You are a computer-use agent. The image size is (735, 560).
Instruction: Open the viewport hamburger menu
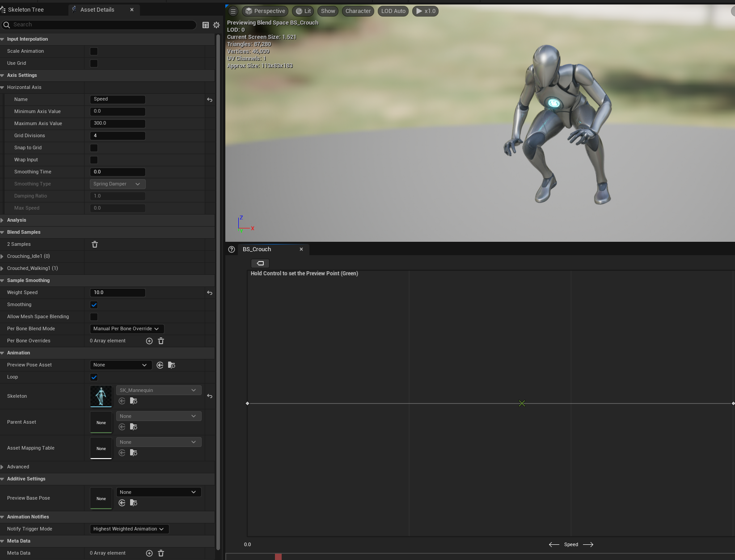pyautogui.click(x=233, y=11)
